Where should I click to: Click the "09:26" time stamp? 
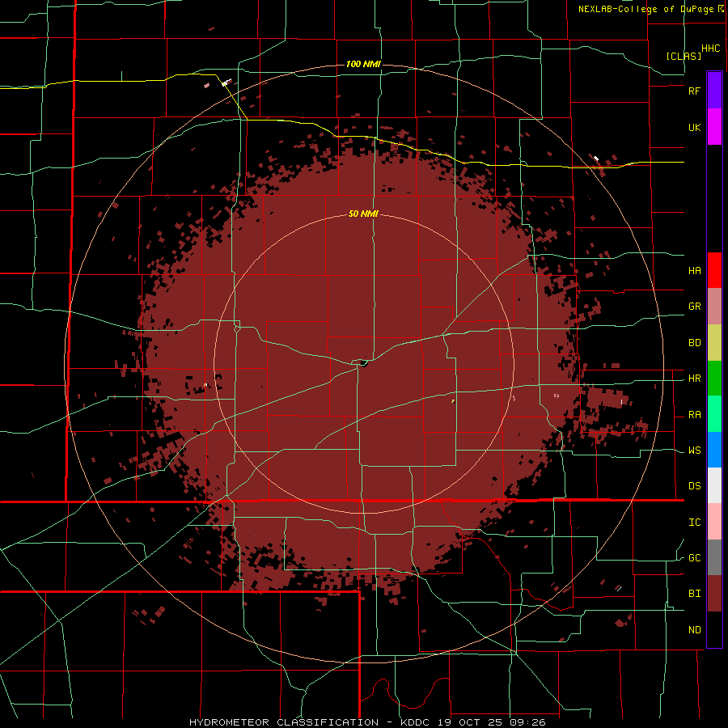click(x=530, y=722)
